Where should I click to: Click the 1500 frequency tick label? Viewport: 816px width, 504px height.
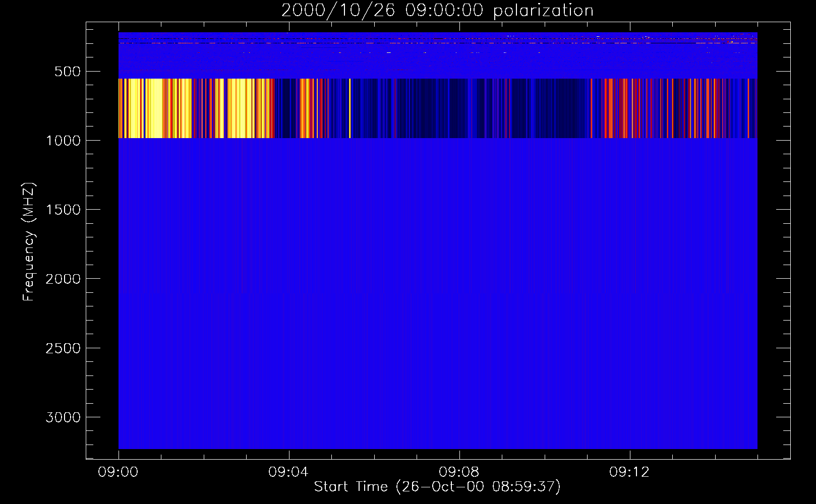coord(63,210)
